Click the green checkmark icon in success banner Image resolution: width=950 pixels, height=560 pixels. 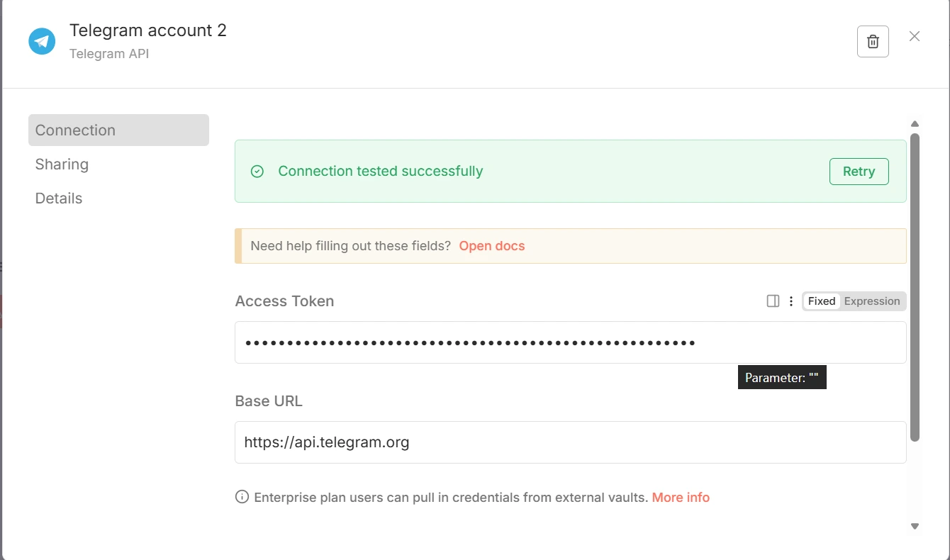tap(257, 171)
